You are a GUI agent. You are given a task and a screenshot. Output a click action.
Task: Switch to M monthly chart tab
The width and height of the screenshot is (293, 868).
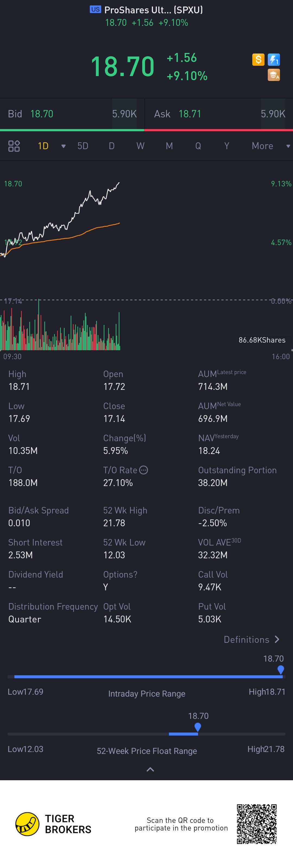pos(169,146)
